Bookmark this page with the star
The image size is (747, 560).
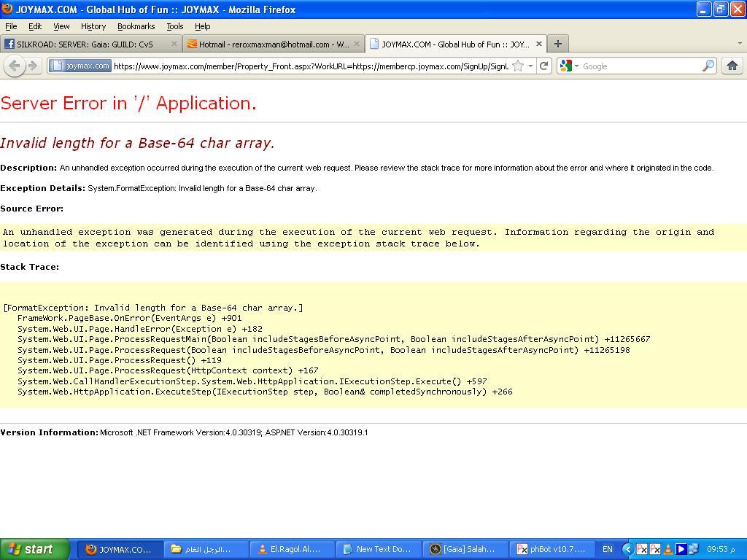pos(519,66)
